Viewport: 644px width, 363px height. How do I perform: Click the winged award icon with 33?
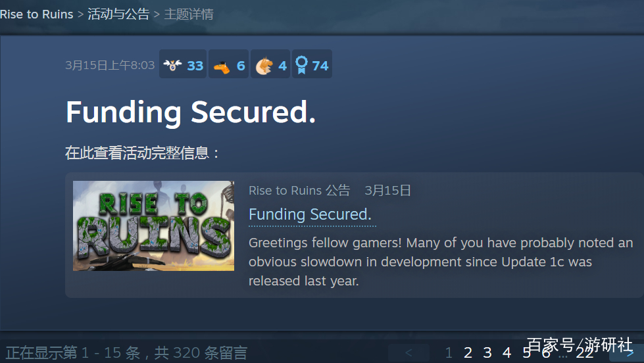pos(183,65)
